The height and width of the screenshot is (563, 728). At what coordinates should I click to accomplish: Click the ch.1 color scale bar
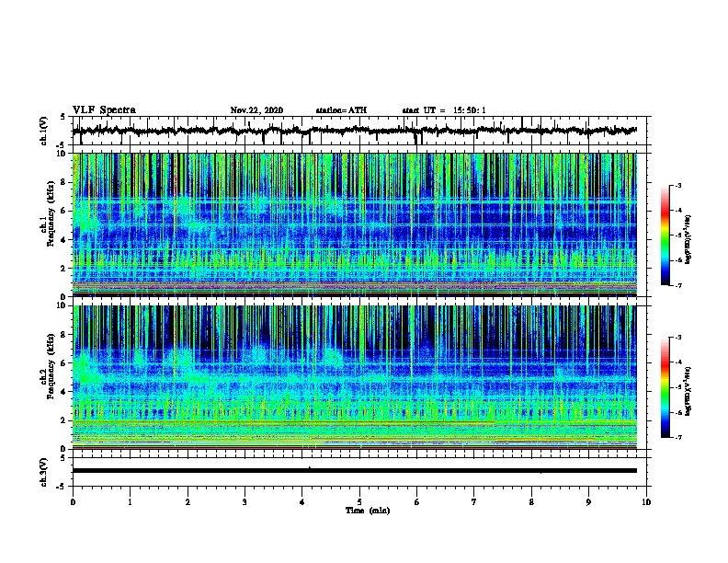(665, 236)
